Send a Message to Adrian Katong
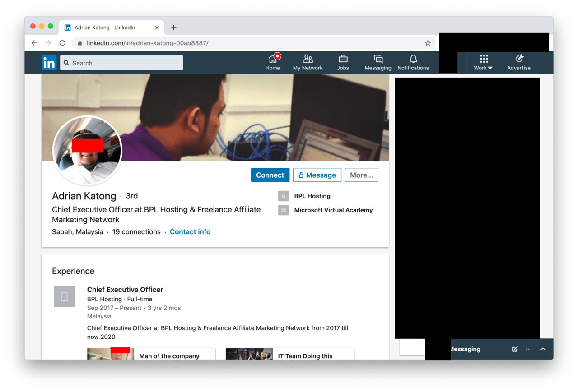 pyautogui.click(x=317, y=175)
